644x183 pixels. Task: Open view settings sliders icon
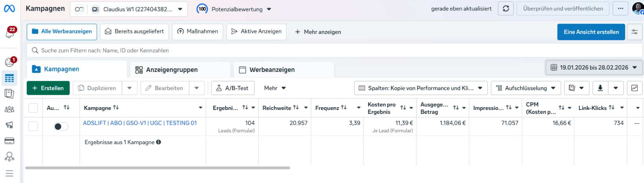(635, 32)
